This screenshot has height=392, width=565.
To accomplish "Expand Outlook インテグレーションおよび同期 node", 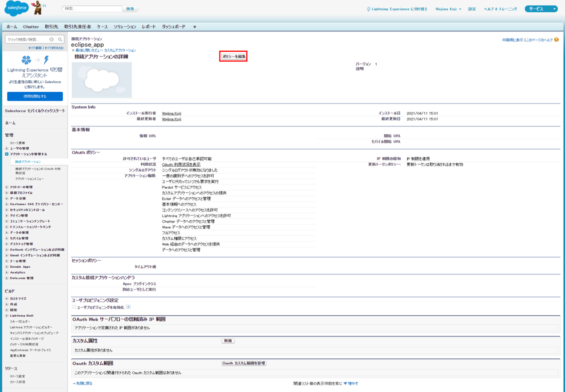I will tap(7, 249).
